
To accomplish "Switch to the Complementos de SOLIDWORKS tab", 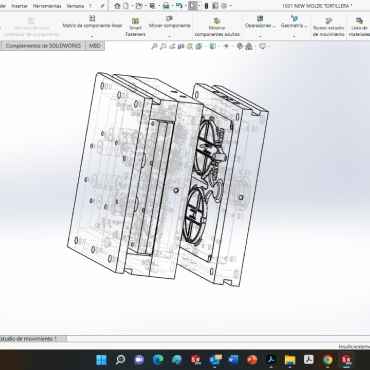I will (x=43, y=46).
